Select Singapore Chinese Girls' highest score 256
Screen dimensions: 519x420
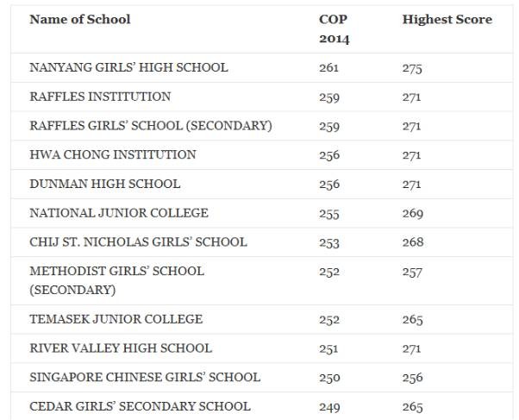pos(412,378)
